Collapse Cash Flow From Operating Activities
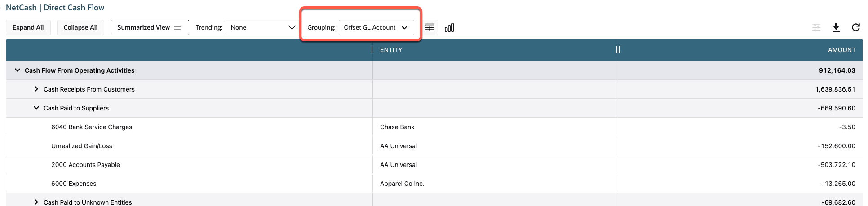This screenshot has height=206, width=868. [18, 70]
